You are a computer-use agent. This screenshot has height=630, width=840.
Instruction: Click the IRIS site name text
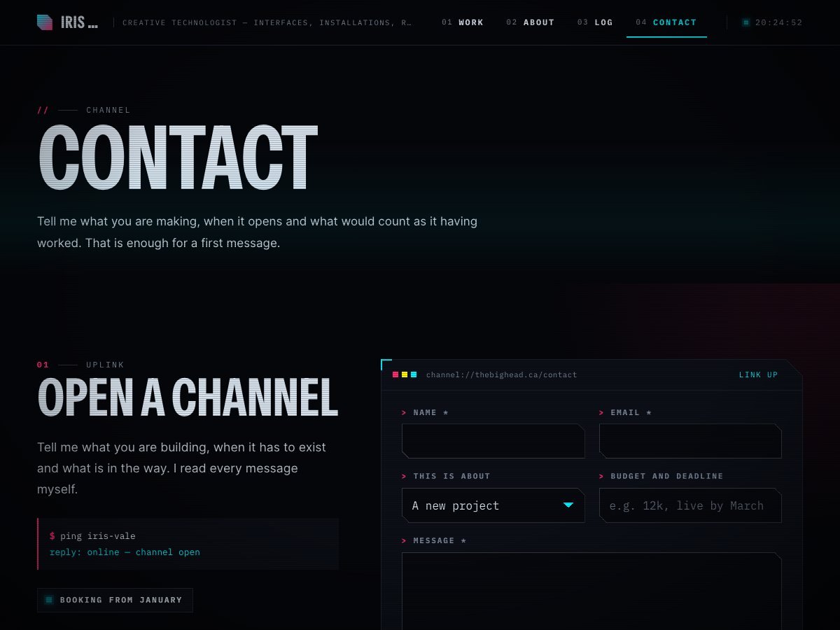[x=79, y=22]
